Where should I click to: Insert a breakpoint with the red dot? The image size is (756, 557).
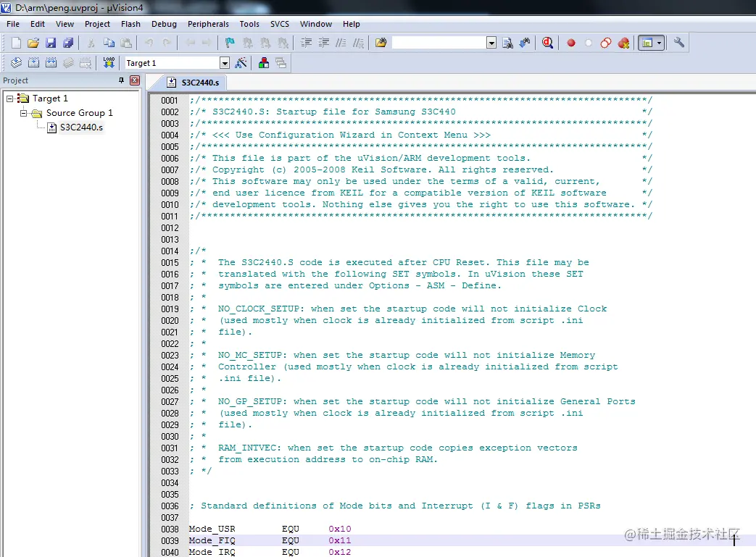[571, 43]
